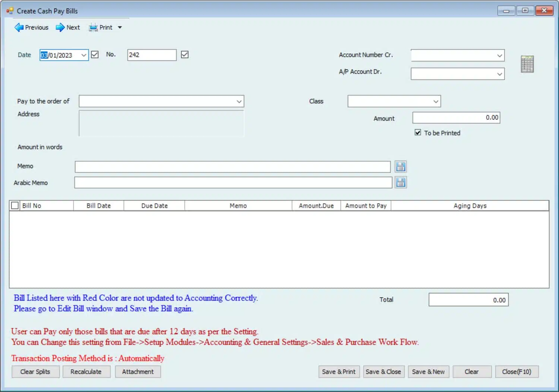The image size is (559, 392).
Task: Click the Address text box
Action: pyautogui.click(x=161, y=123)
